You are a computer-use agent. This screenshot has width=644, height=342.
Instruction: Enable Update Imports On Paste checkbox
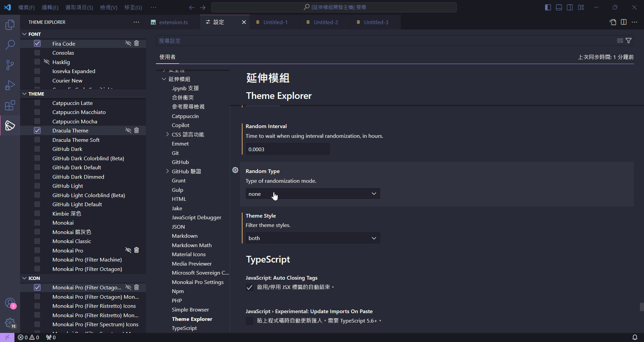click(x=249, y=321)
